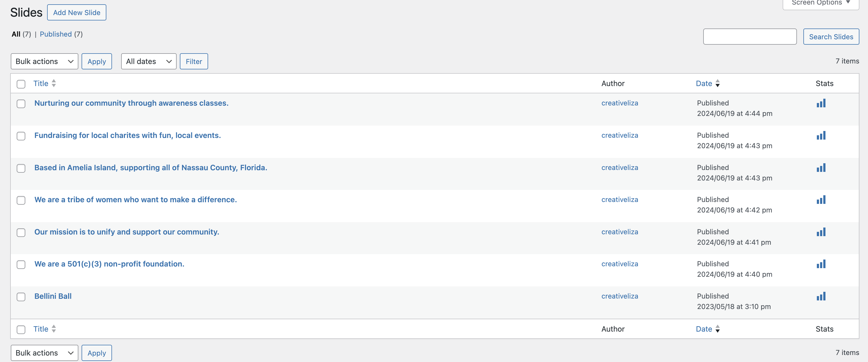Screen dimensions: 868x362
Task: Open the top Bulk actions dropdown
Action: tap(44, 61)
